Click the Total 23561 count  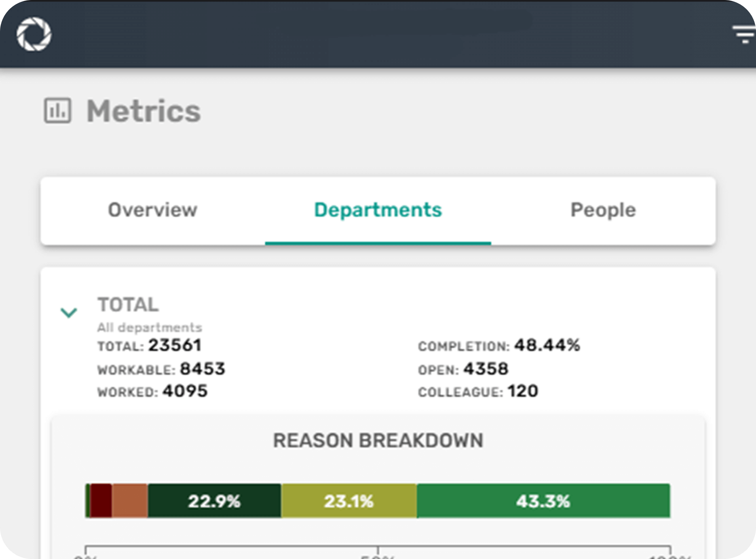[x=175, y=346]
